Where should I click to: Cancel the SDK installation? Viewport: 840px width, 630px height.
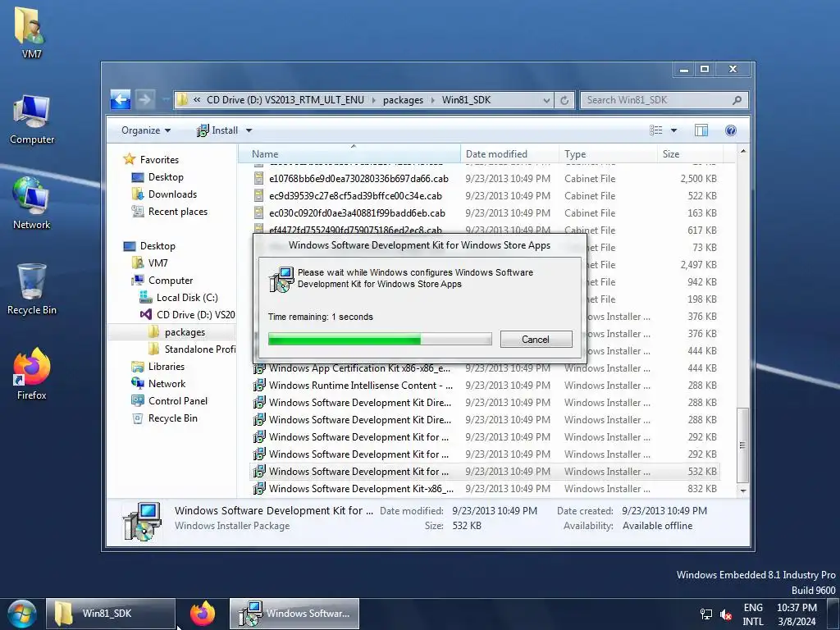(x=536, y=339)
